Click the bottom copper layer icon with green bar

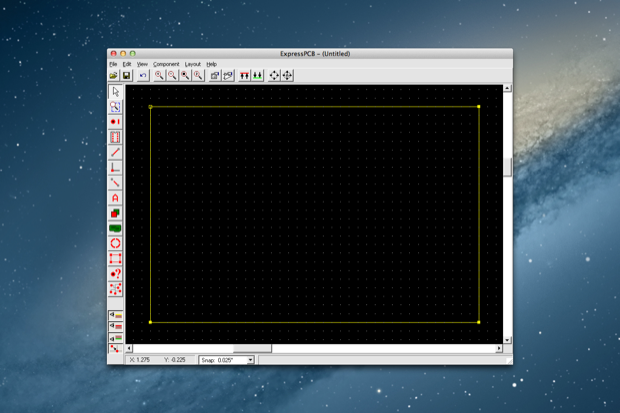[x=257, y=75]
